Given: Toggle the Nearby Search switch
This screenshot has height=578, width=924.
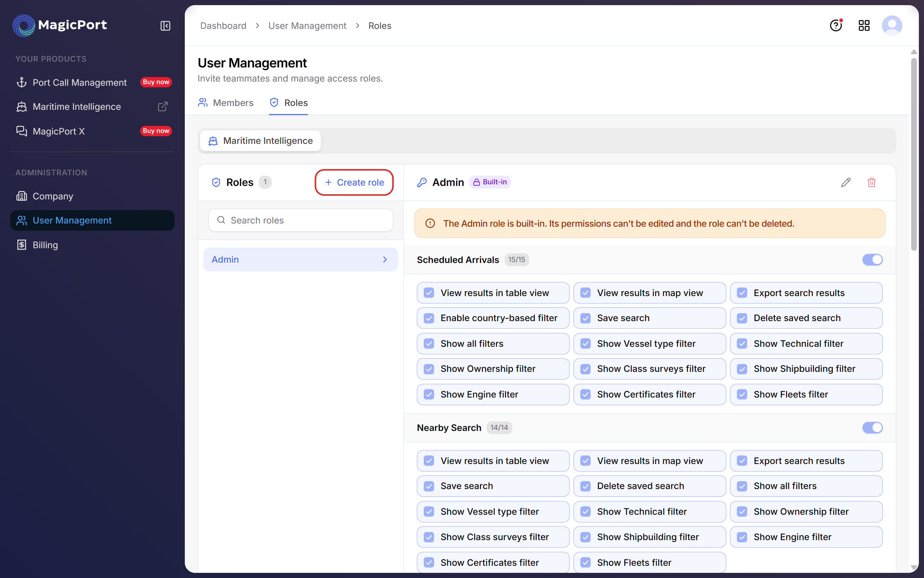Looking at the screenshot, I should (x=872, y=427).
